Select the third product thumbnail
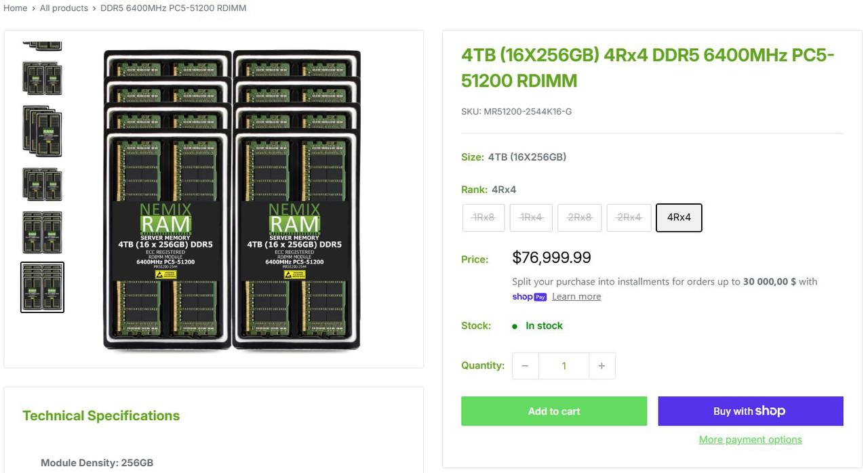Image resolution: width=868 pixels, height=473 pixels. pyautogui.click(x=42, y=131)
